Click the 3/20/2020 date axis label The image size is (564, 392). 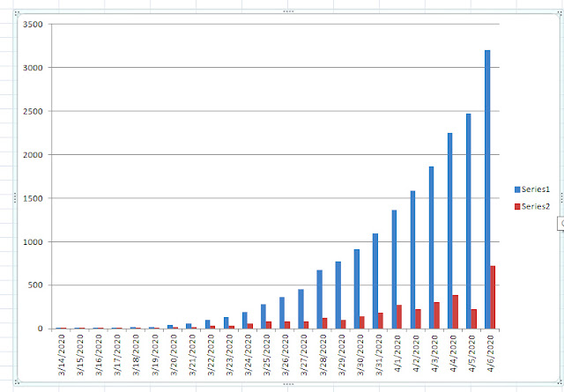[x=174, y=355]
